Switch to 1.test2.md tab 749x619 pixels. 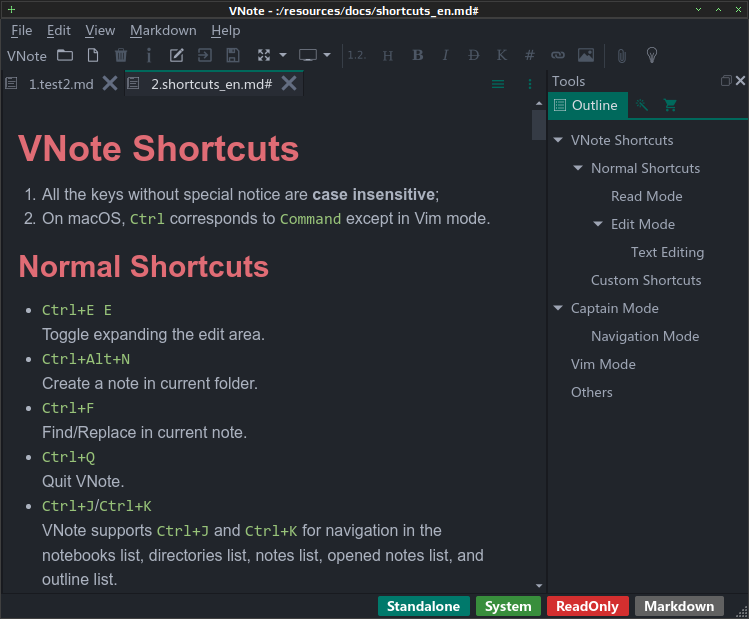click(x=61, y=84)
